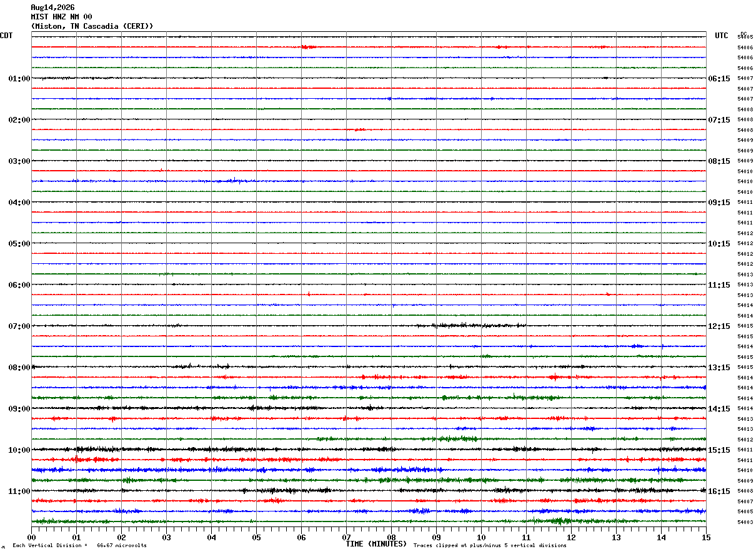Click the 10:15 UTC time label
Screen dimensions: 756x554
coord(719,244)
